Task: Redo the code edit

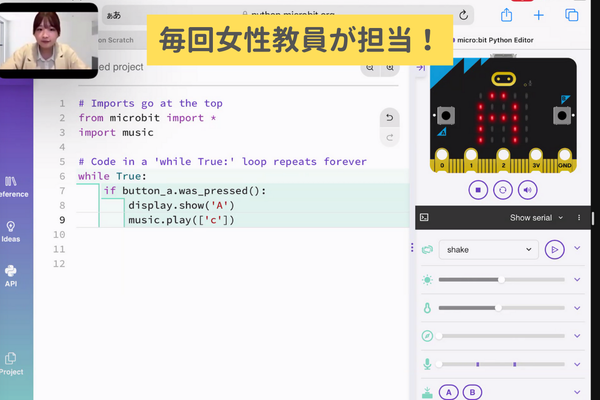Action: point(390,137)
